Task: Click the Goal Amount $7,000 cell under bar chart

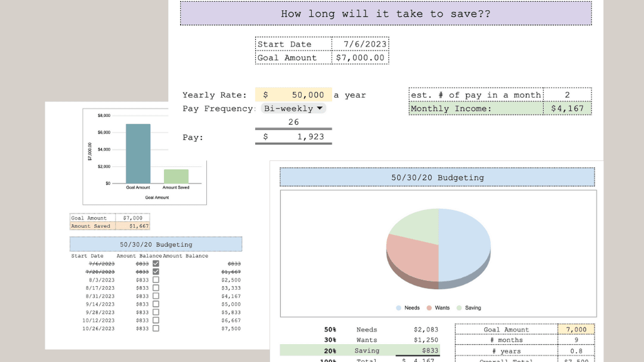Action: (132, 218)
